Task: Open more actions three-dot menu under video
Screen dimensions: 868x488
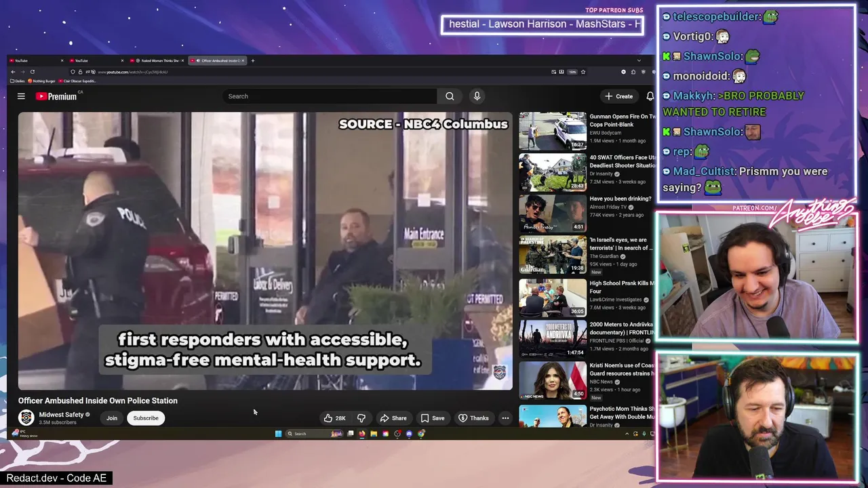Action: [x=505, y=418]
